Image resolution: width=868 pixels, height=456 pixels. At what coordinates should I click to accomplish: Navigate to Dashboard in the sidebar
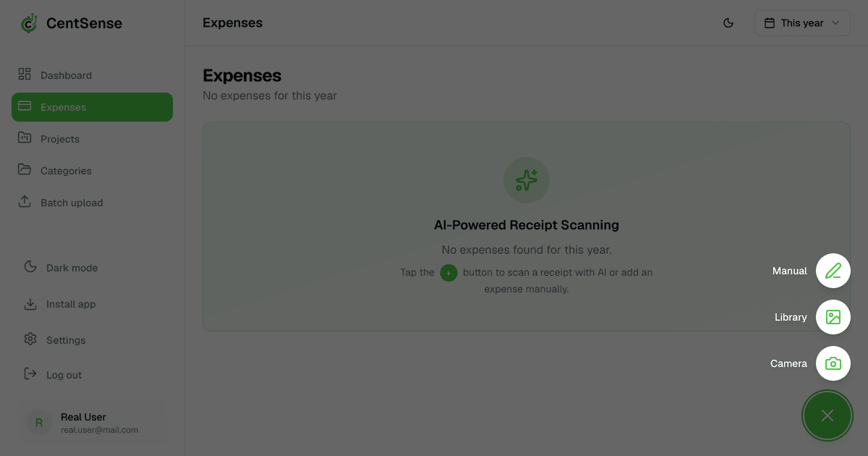click(67, 74)
